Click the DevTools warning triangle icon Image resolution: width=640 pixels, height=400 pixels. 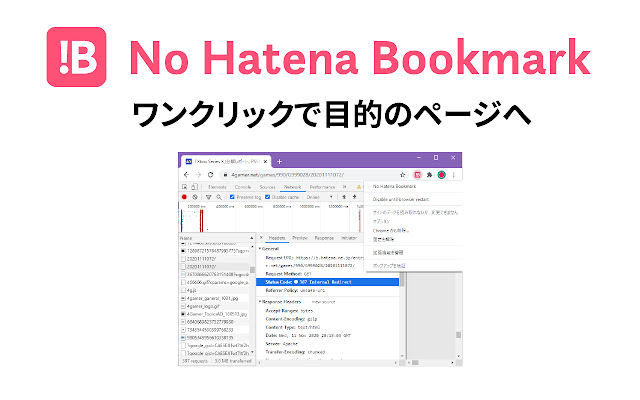point(359,187)
